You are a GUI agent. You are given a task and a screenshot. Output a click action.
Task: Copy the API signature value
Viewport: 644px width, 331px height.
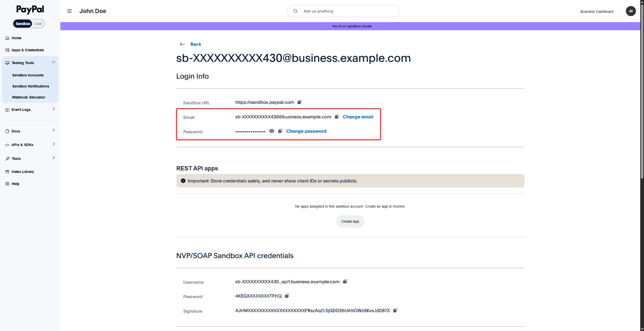click(x=395, y=310)
